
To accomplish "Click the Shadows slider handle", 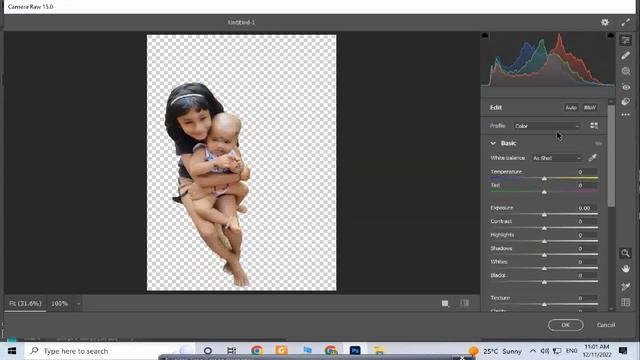I will (x=544, y=255).
